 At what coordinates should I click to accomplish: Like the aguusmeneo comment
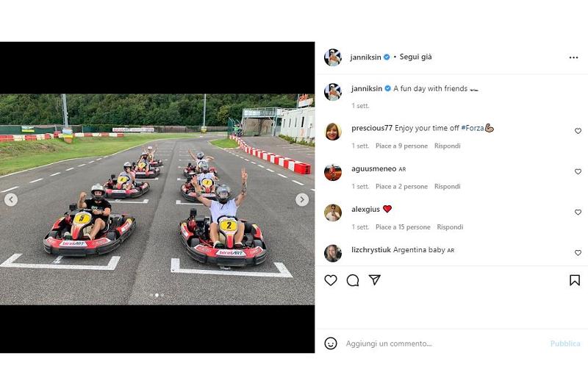[578, 171]
